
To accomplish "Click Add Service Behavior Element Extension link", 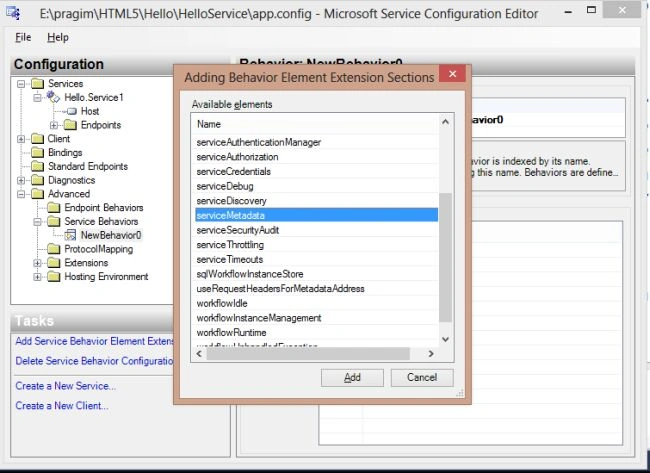I will tap(95, 341).
